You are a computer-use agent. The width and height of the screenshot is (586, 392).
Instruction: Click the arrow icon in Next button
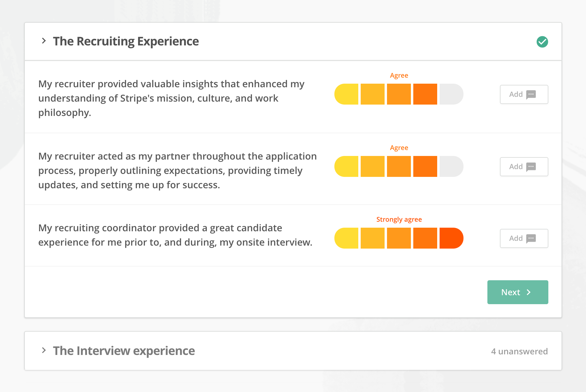pyautogui.click(x=529, y=292)
